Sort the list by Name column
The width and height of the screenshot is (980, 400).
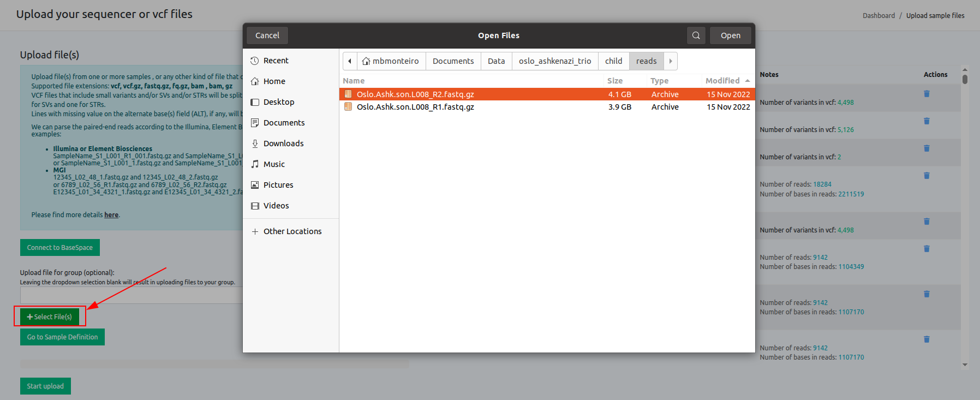coord(354,81)
